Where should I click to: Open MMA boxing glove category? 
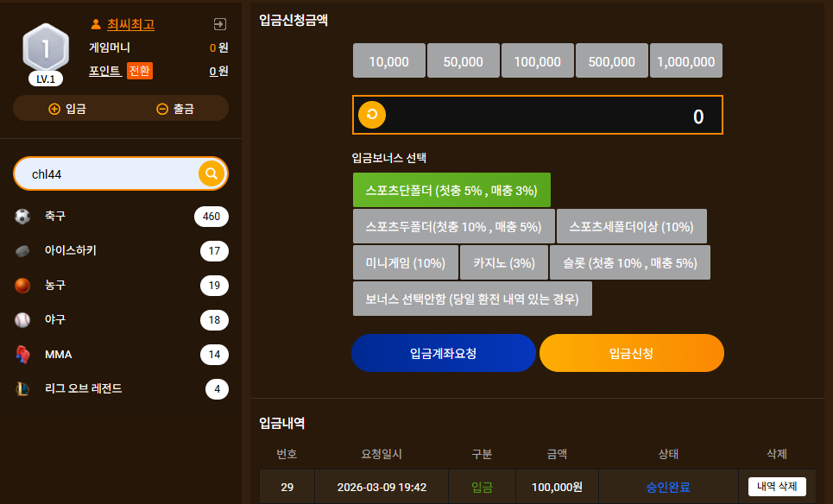[22, 354]
